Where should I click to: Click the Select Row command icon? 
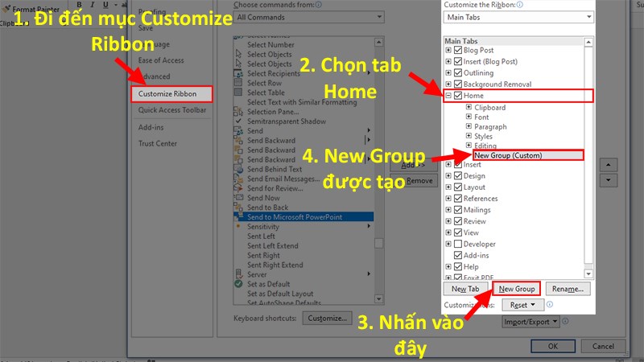click(238, 83)
